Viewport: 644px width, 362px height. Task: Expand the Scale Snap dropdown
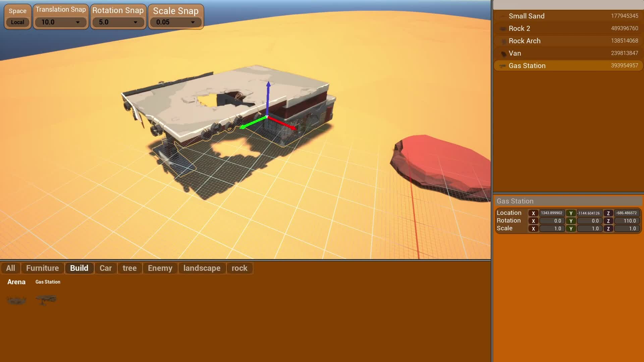click(175, 22)
